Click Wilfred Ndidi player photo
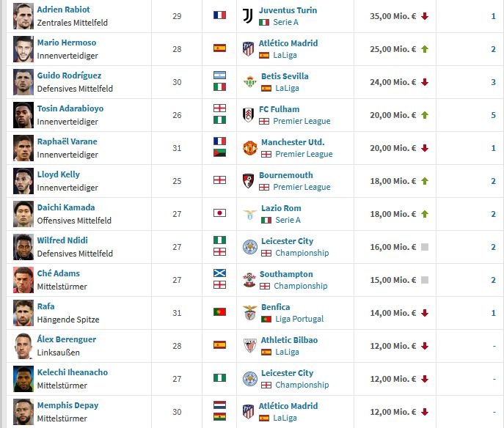Image resolution: width=504 pixels, height=428 pixels. (23, 247)
